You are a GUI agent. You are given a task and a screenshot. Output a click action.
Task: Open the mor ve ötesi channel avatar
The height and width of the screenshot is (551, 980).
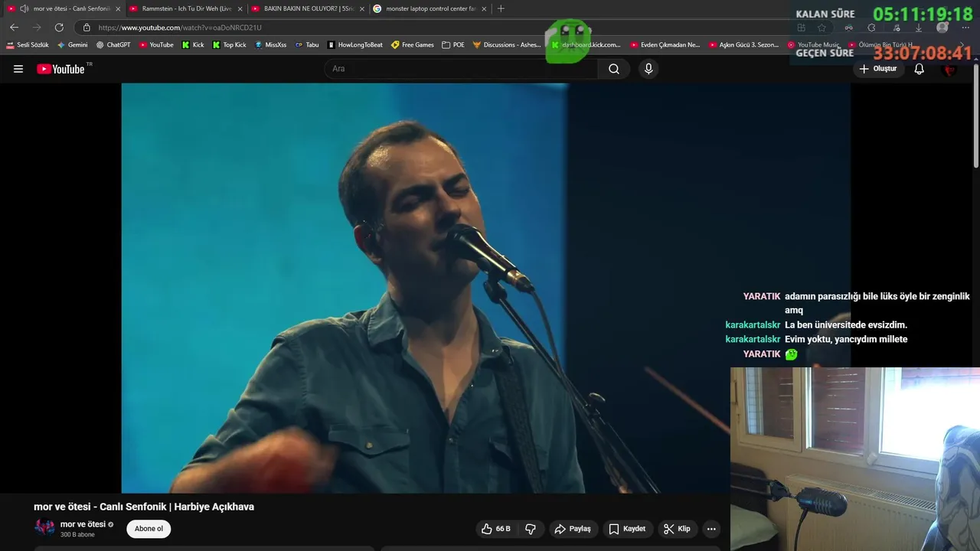(44, 528)
